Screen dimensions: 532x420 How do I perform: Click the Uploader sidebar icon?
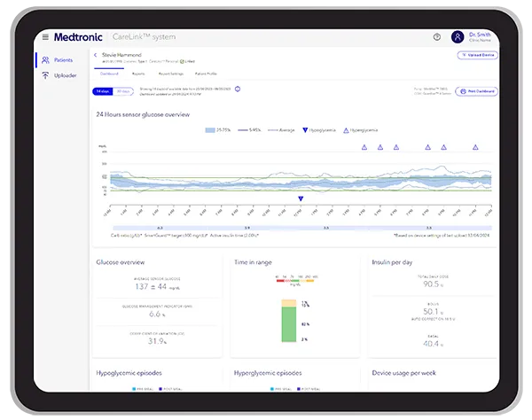[x=46, y=76]
